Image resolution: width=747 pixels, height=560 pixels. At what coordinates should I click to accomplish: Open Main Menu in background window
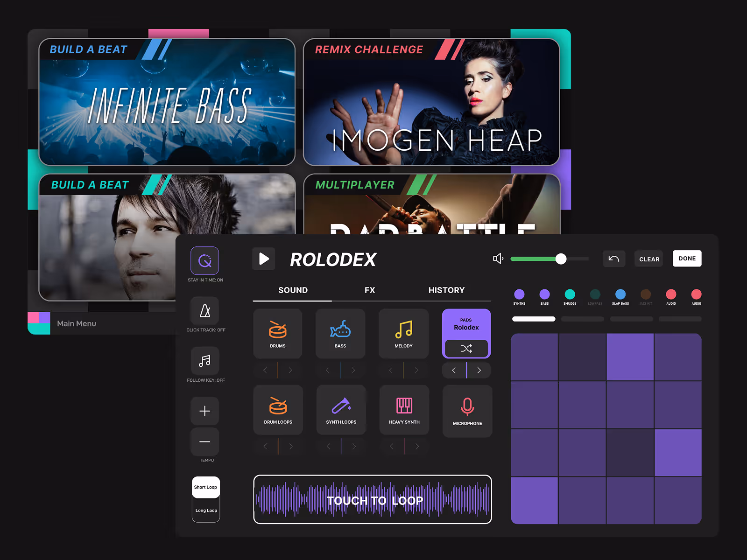coord(77,323)
